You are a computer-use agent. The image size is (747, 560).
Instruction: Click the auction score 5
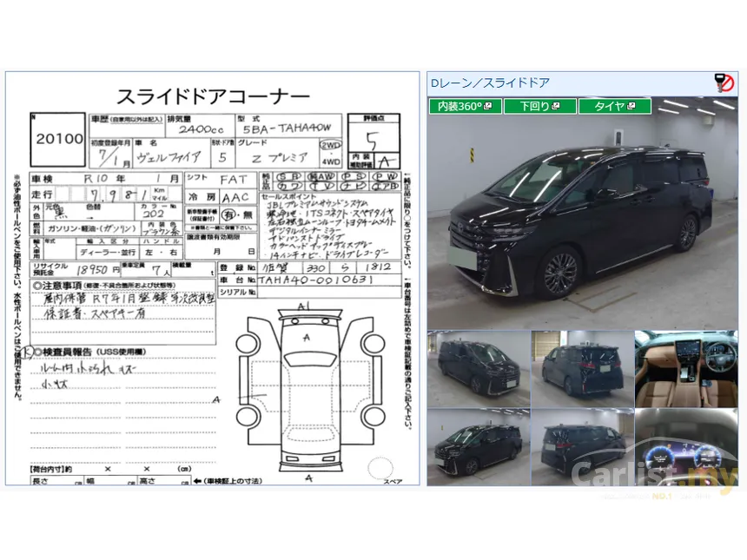(372, 141)
